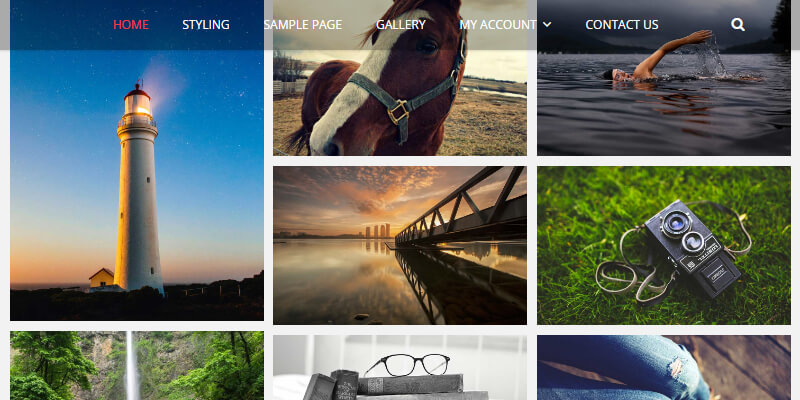Navigate to the Gallery page
Screen dimensions: 800x400
tap(401, 24)
